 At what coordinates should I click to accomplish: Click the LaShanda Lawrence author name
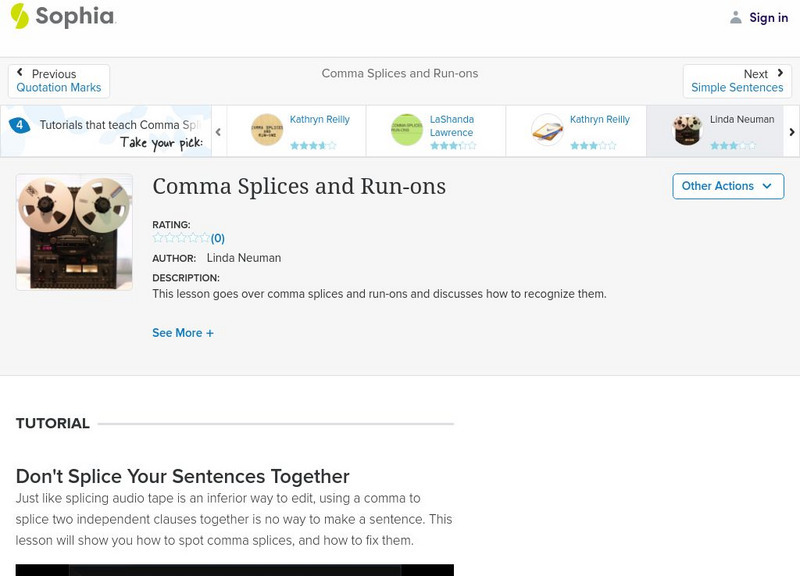coord(451,126)
